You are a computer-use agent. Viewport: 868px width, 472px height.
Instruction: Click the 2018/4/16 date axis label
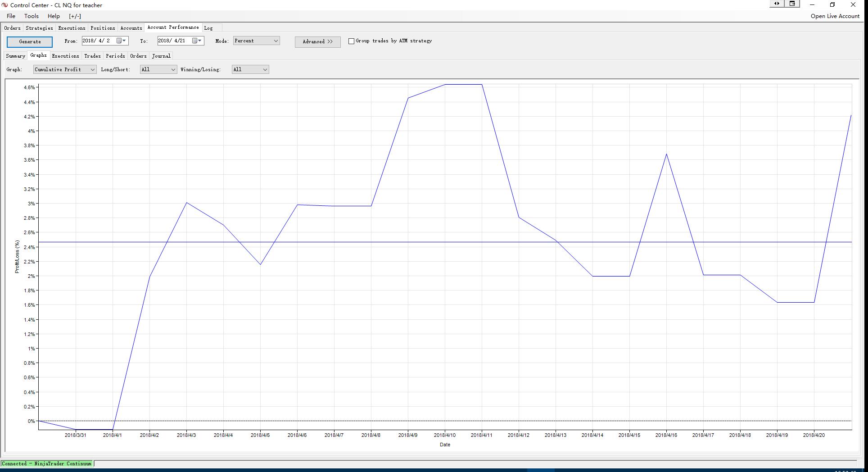click(666, 435)
